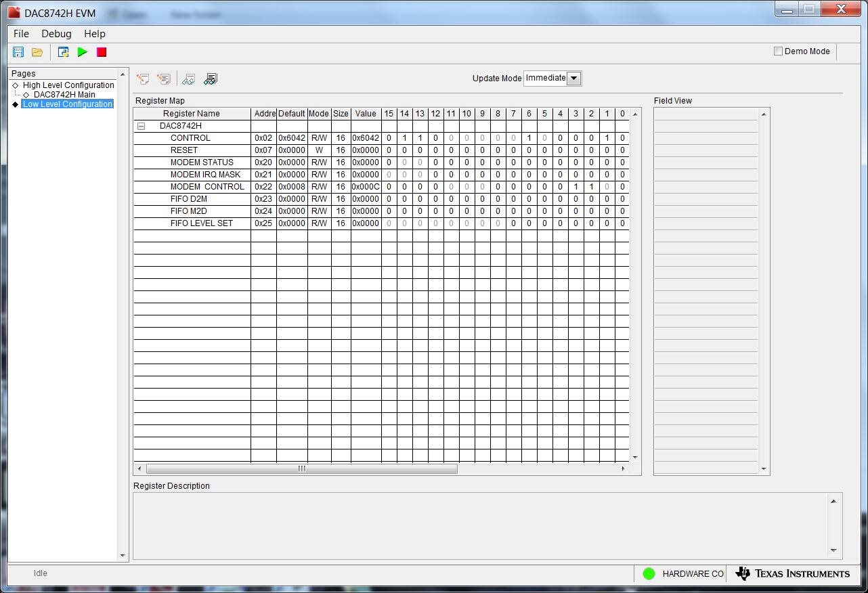Open the File menu
Screen dimensions: 868x593
[21, 34]
